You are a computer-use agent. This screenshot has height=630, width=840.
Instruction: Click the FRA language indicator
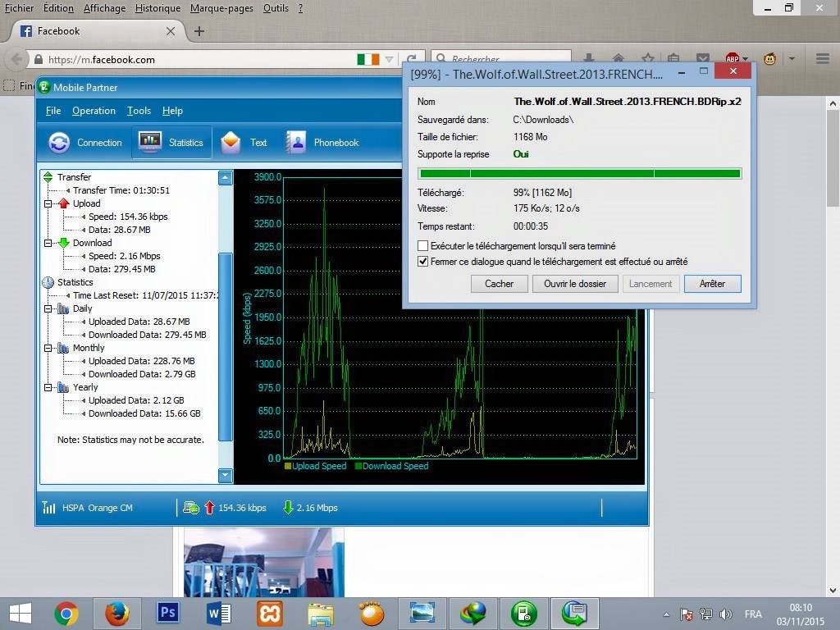point(753,614)
